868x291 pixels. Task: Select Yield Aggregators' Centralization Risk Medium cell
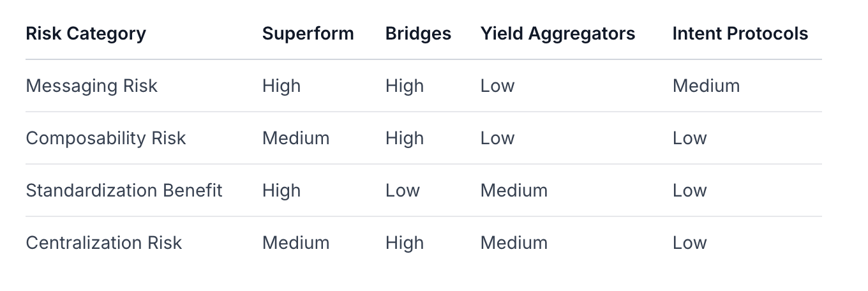click(x=514, y=243)
